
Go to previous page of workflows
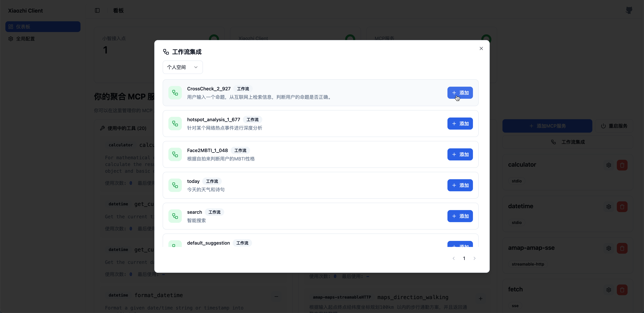[x=453, y=258]
